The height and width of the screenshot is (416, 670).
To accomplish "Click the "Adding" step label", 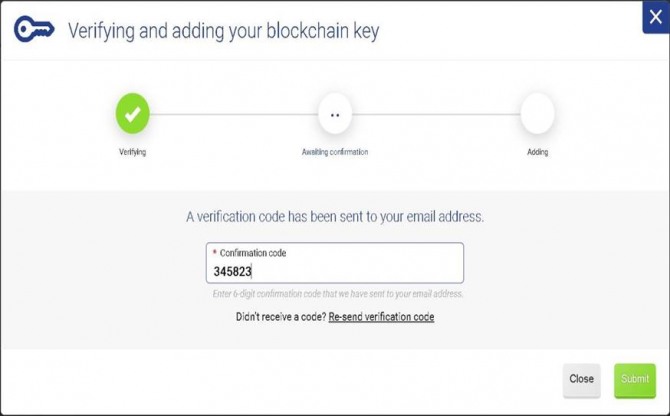I will click(x=538, y=152).
